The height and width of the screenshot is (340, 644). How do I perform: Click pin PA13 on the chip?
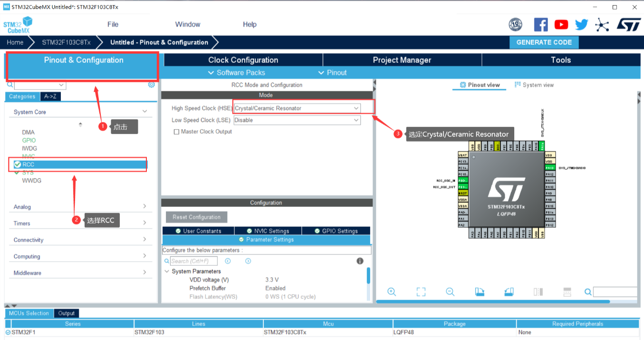[549, 168]
